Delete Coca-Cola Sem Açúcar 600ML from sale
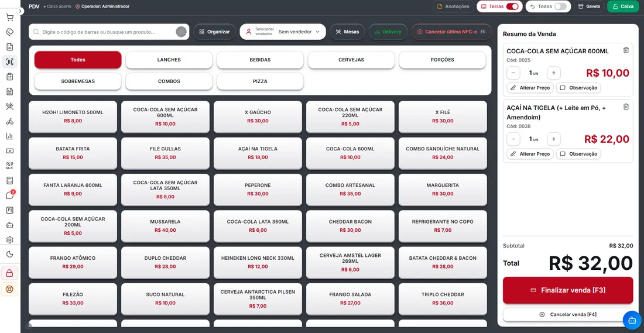This screenshot has height=333, width=644. [x=626, y=50]
